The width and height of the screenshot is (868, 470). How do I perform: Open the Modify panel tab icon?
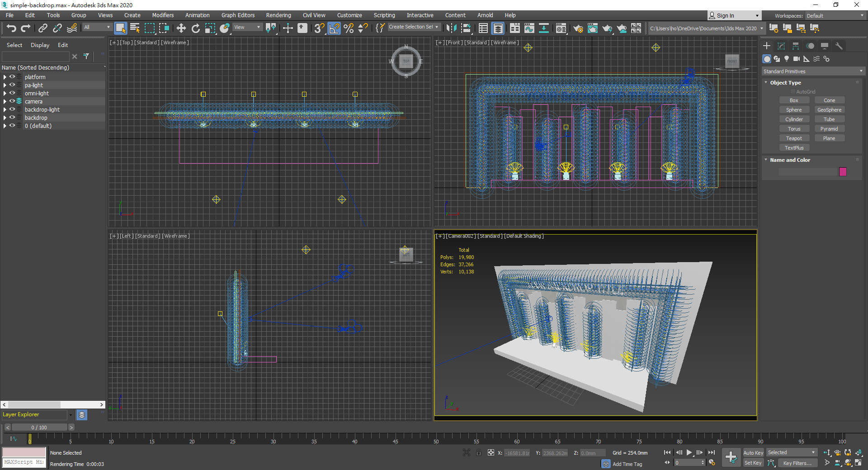click(x=781, y=46)
